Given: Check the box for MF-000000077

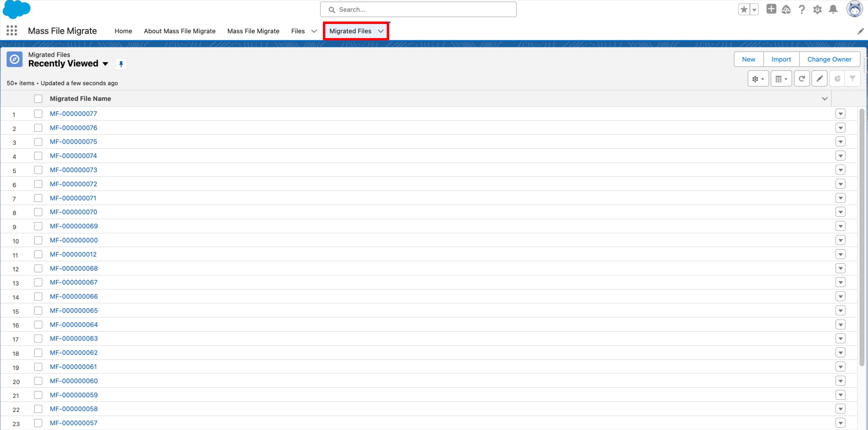Looking at the screenshot, I should point(38,114).
